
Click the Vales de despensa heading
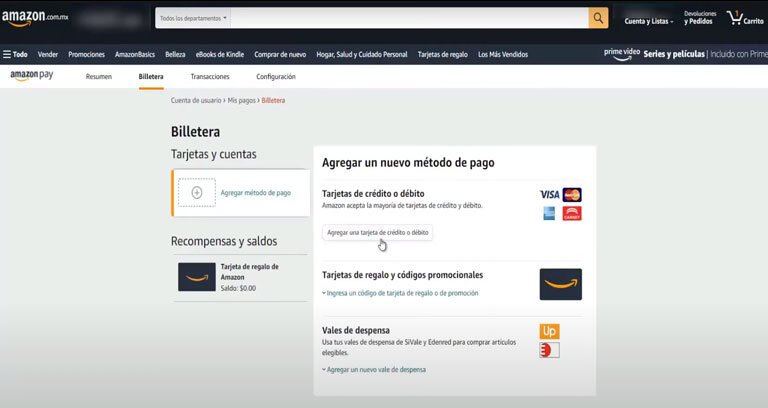point(356,330)
